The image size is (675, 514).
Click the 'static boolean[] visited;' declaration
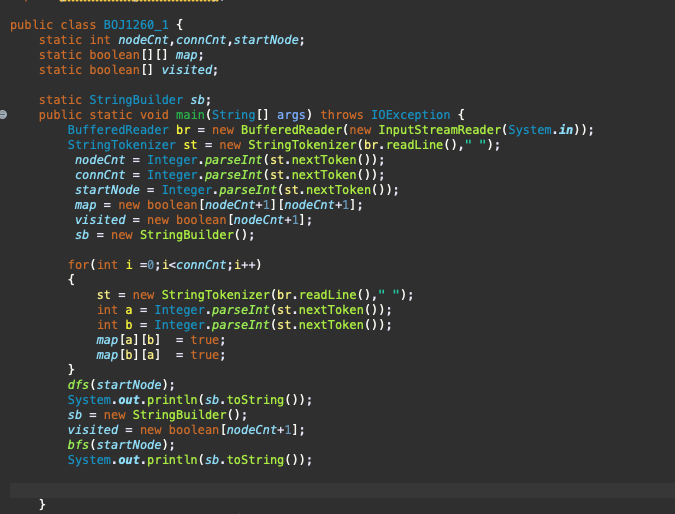(x=128, y=70)
